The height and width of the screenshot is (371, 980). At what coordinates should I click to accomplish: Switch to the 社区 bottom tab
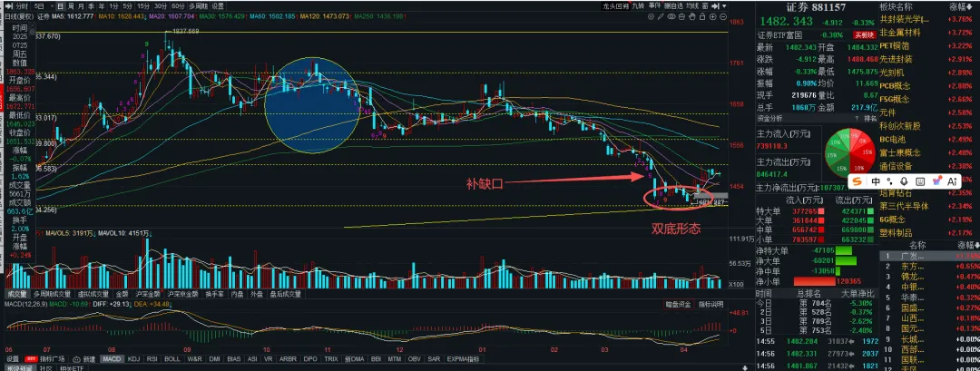click(x=45, y=368)
